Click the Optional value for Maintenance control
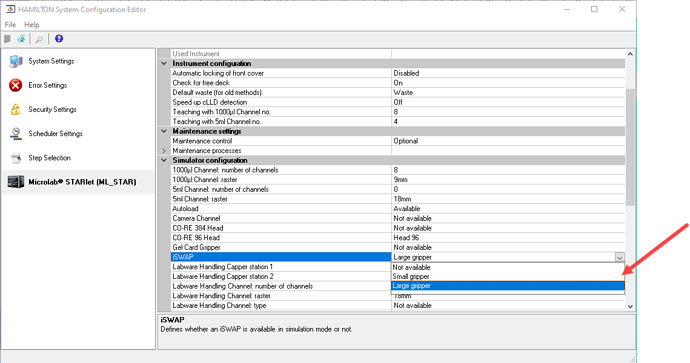This screenshot has height=363, width=690. pyautogui.click(x=508, y=141)
